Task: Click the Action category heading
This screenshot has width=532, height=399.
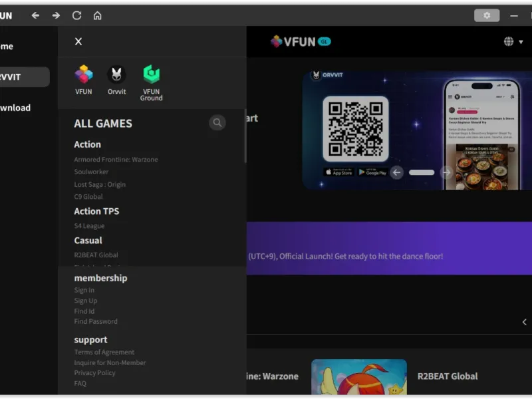Action: [88, 144]
